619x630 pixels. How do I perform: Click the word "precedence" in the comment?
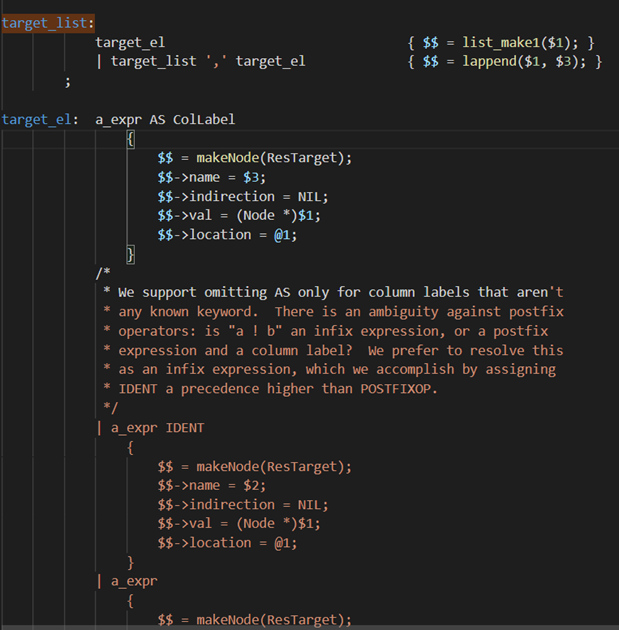220,389
